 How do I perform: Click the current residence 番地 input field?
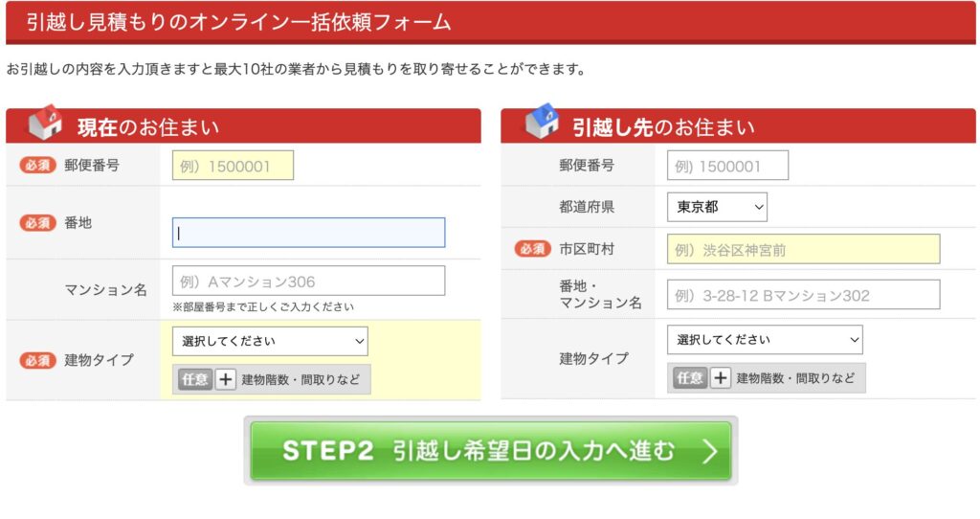pos(309,233)
